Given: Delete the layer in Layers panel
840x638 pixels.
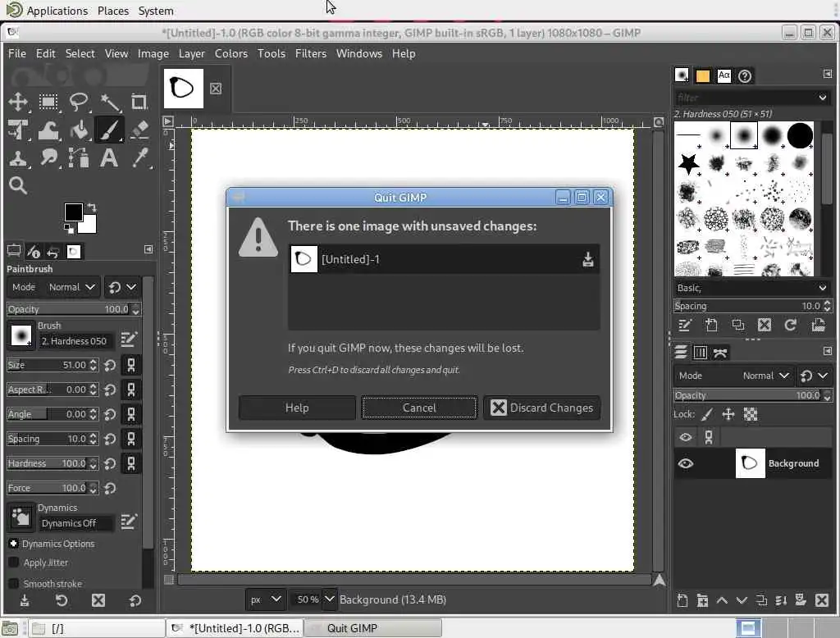Looking at the screenshot, I should (822, 600).
